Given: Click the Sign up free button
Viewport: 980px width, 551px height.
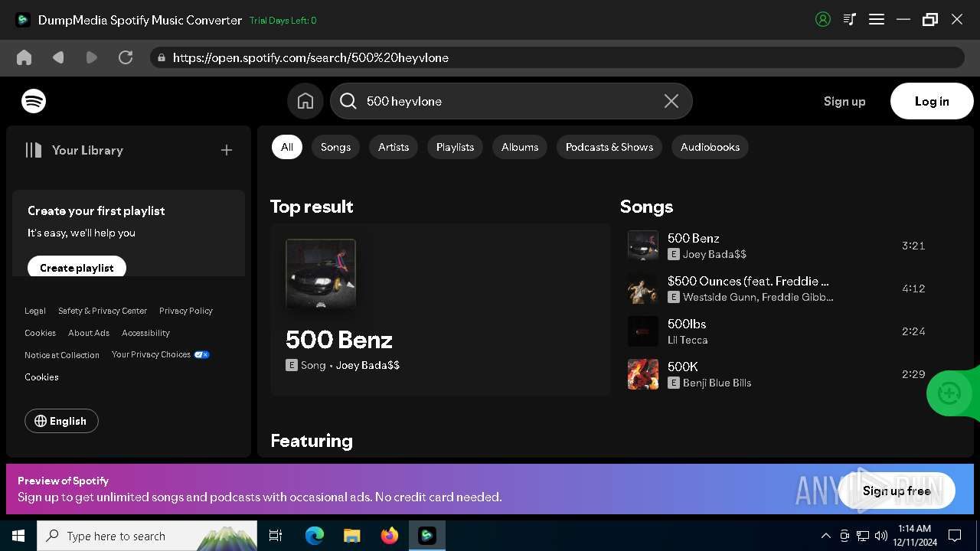Looking at the screenshot, I should (x=897, y=491).
